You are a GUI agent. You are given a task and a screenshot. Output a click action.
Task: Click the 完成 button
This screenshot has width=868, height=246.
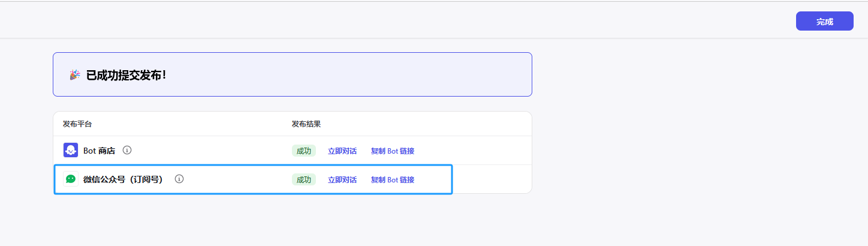[x=824, y=21]
